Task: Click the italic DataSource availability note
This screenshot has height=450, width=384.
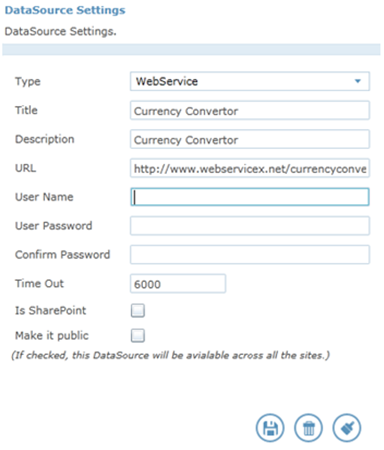Action: 171,355
